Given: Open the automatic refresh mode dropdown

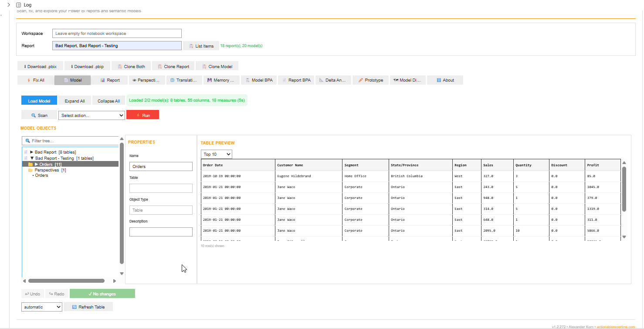Looking at the screenshot, I should (41, 307).
